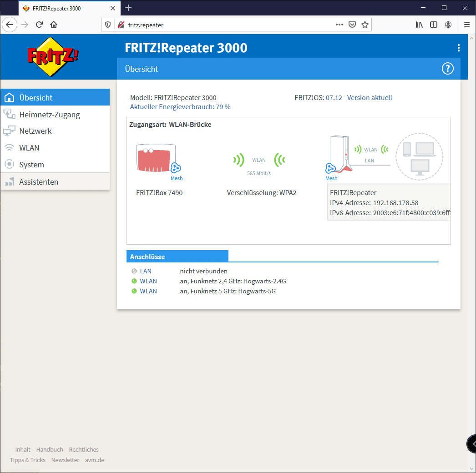Toggle the browser sidebar view
The height and width of the screenshot is (473, 476).
coord(434,25)
